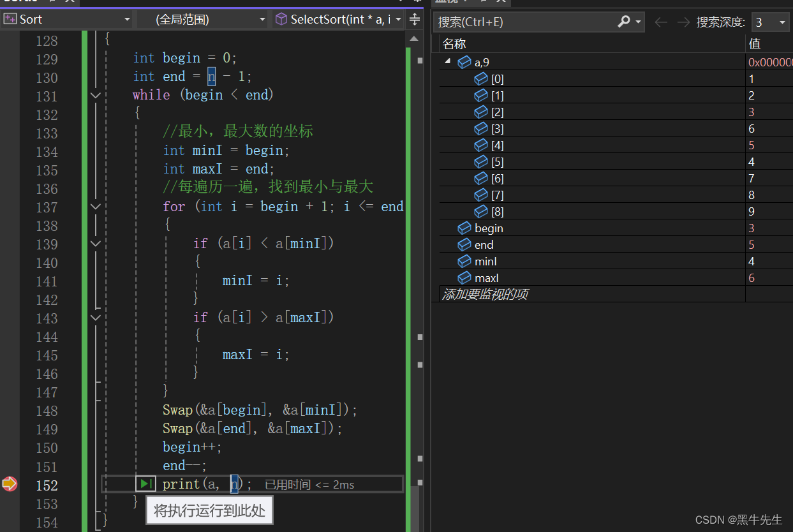Viewport: 793px width, 532px height.
Task: Select the maxI variable icon in watch
Action: point(464,278)
